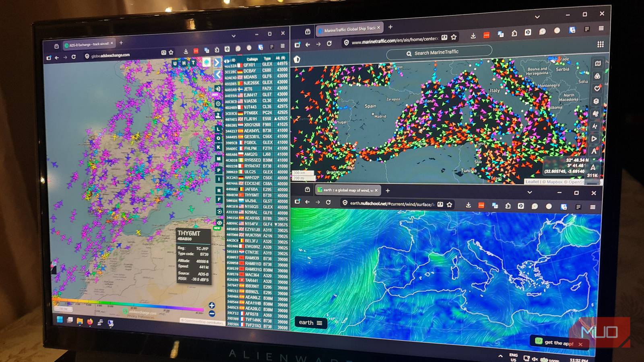The image size is (644, 362).
Task: Open new tab in earth nullschool window
Action: tap(388, 190)
